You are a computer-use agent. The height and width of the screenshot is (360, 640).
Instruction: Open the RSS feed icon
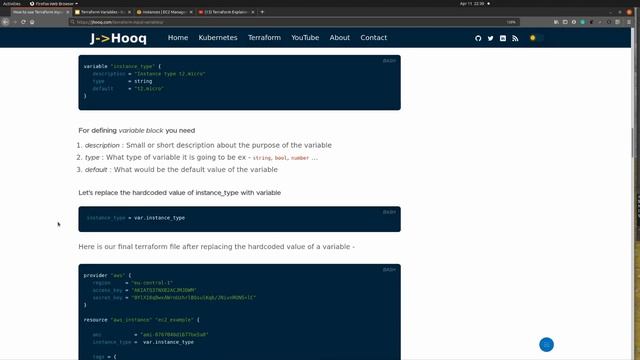515,38
